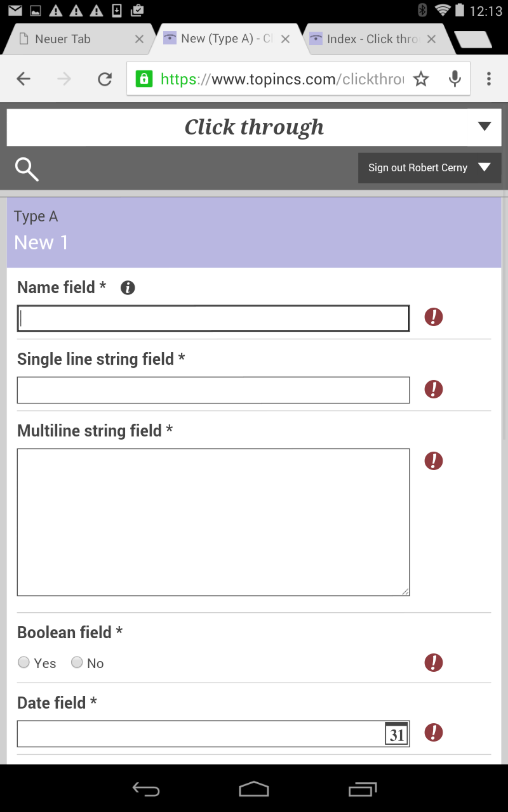Open Chrome's overflow menu
Image resolution: width=508 pixels, height=812 pixels.
tap(489, 79)
